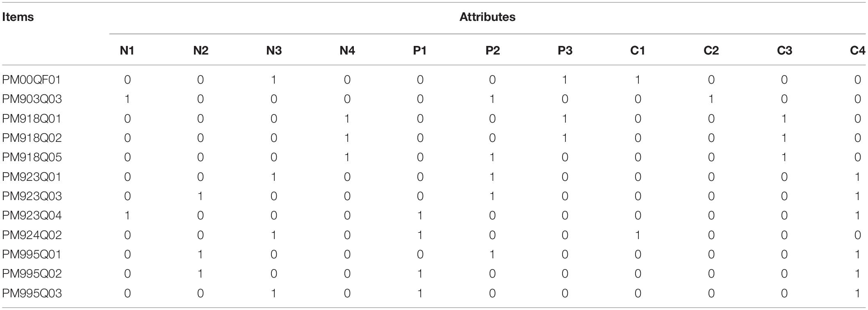
Task: Select the C1 column header
Action: [638, 50]
